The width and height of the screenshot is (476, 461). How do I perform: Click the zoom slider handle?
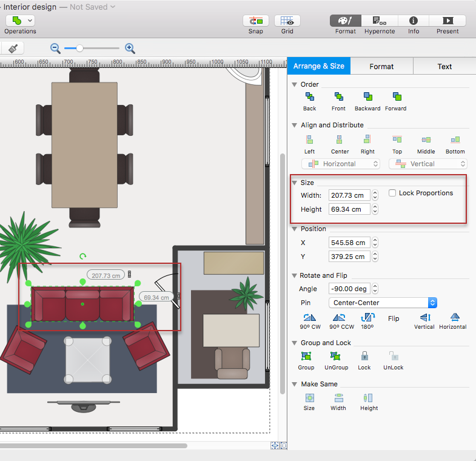tap(79, 48)
